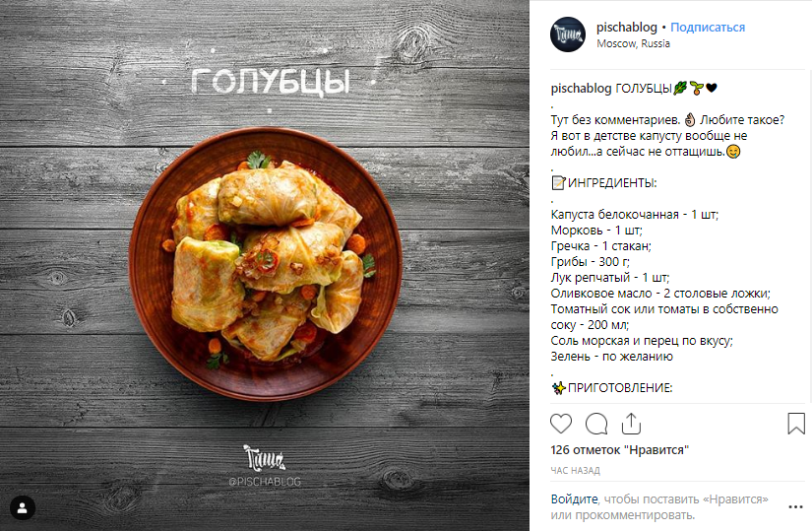The width and height of the screenshot is (812, 531).
Task: Open comments with the speech bubble icon
Action: pos(596,424)
